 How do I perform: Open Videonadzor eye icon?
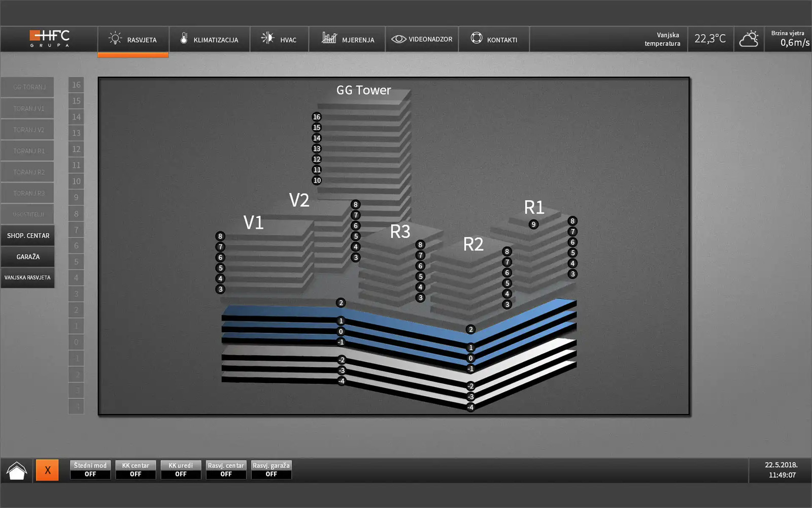point(399,39)
